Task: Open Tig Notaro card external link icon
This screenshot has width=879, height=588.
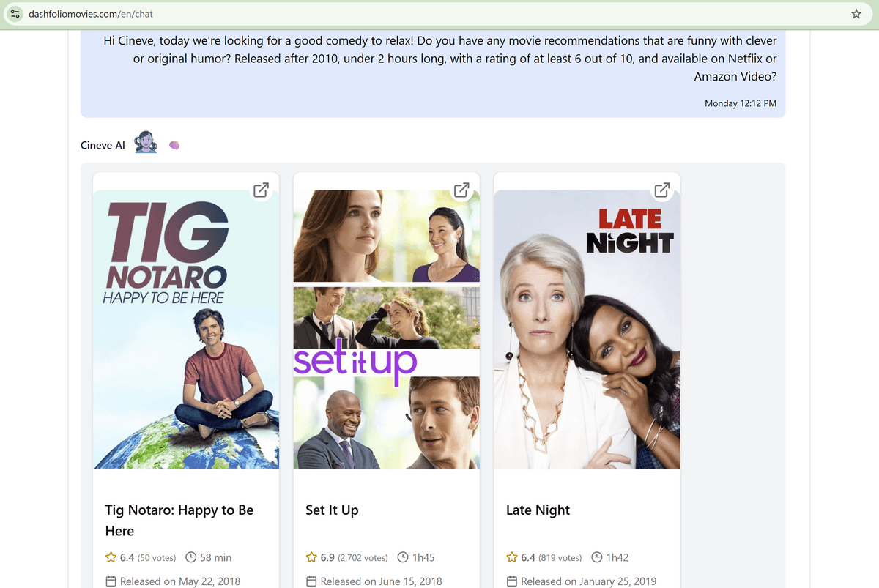Action: point(261,190)
